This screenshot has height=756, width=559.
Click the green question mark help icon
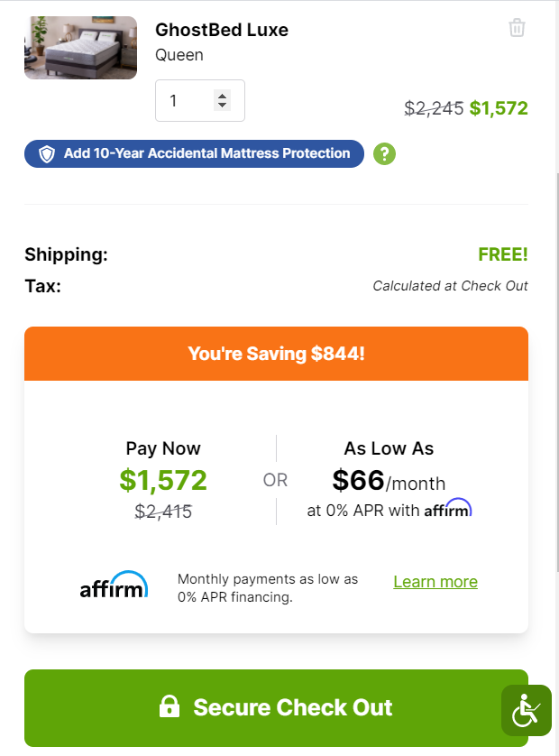[x=385, y=154]
